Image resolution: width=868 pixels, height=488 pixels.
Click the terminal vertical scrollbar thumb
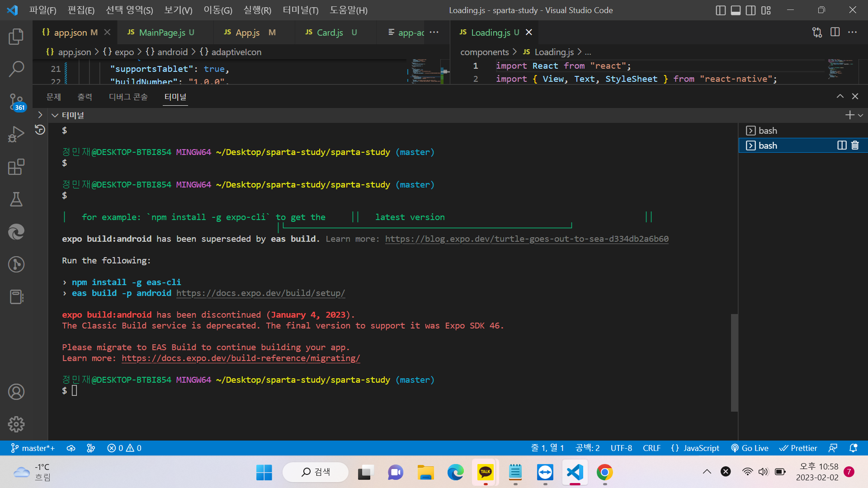(x=735, y=362)
